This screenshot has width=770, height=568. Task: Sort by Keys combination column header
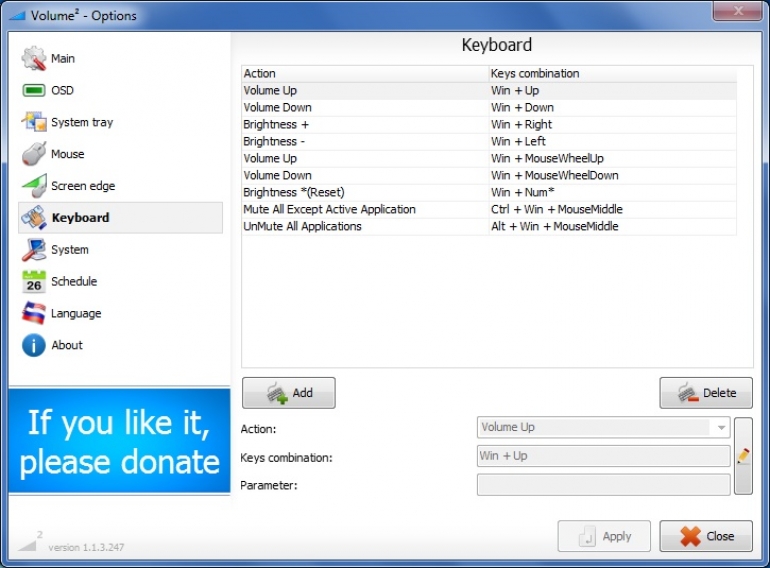point(612,74)
